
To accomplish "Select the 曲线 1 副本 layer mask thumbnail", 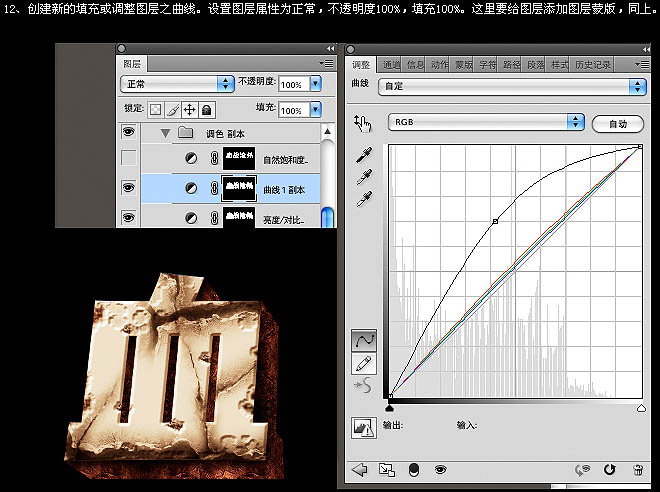I will 239,188.
